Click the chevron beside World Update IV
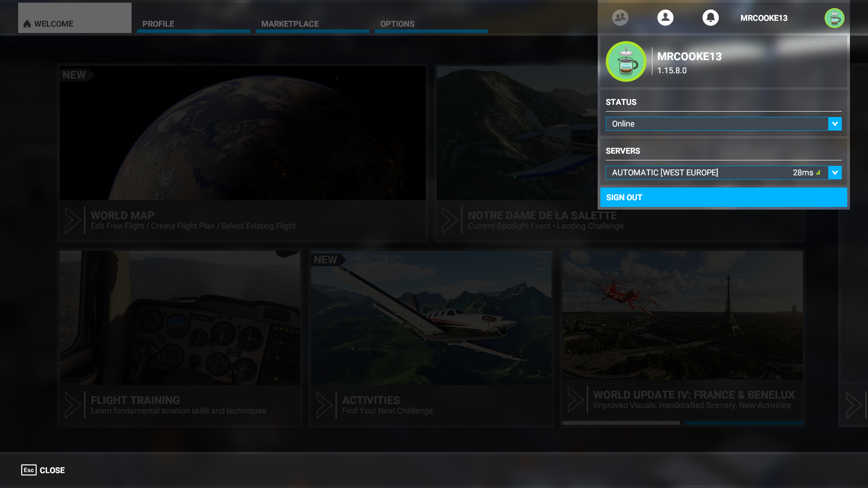The width and height of the screenshot is (868, 488). tap(576, 399)
